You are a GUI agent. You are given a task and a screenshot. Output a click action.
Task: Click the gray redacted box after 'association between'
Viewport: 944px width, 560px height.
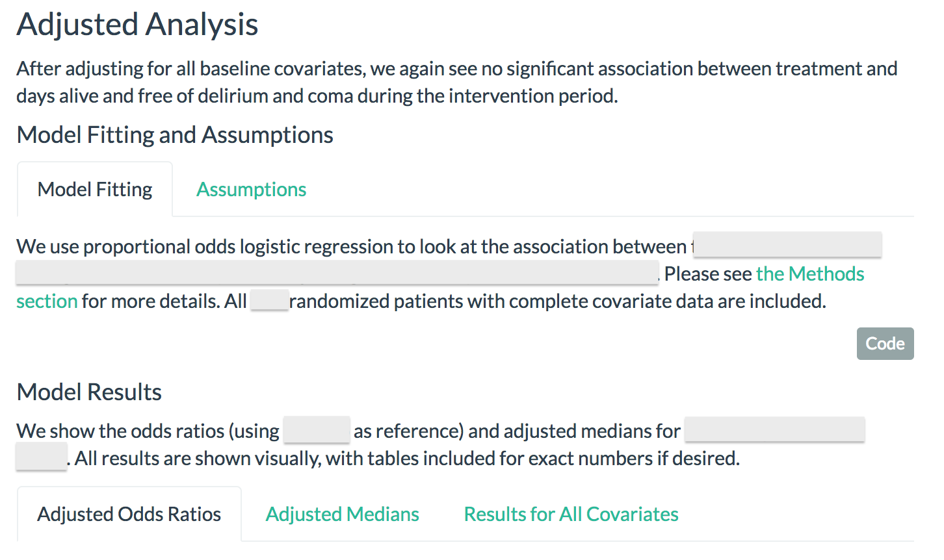pos(787,245)
